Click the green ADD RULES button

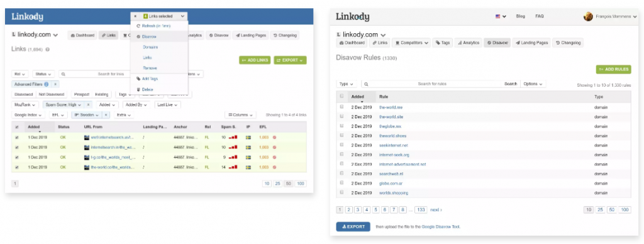pos(613,69)
